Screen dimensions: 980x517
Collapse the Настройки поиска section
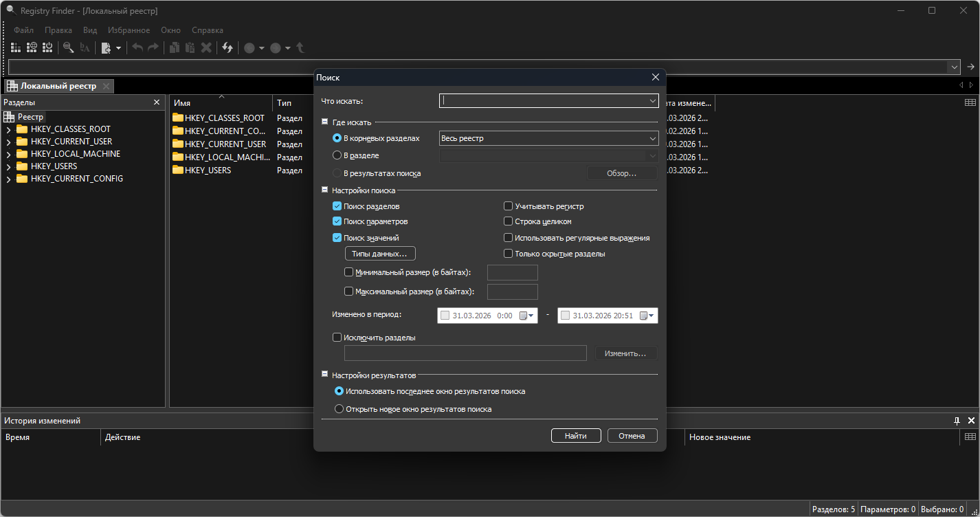(325, 190)
